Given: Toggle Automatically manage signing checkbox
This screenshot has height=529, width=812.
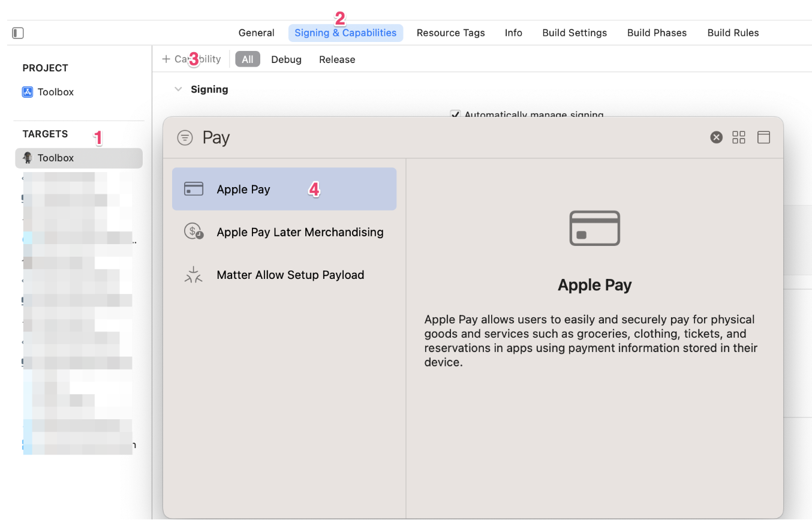Looking at the screenshot, I should click(x=455, y=115).
